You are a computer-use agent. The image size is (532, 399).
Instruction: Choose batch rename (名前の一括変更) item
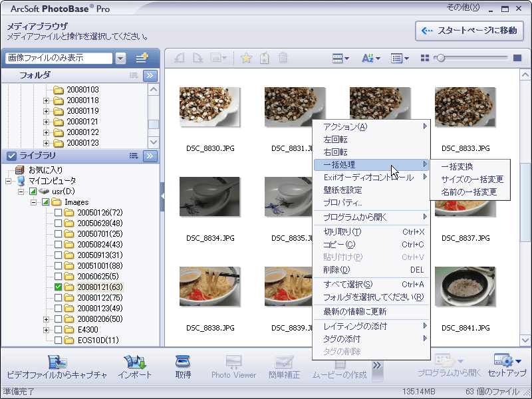click(x=470, y=192)
